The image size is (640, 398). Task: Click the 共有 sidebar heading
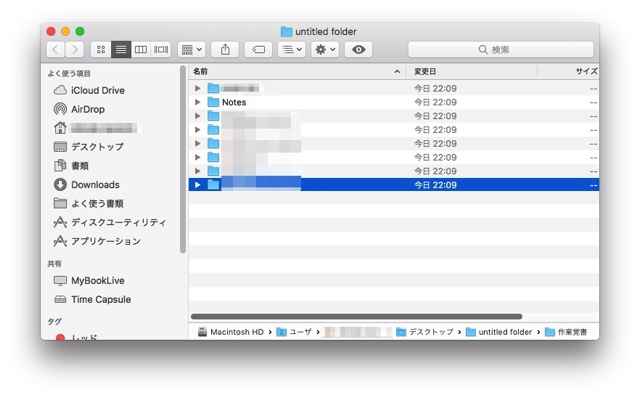[x=54, y=264]
